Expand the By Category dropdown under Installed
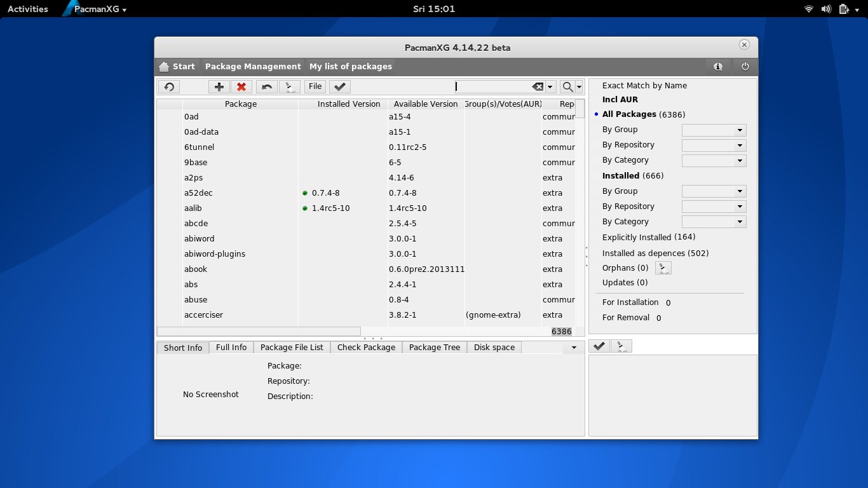 pyautogui.click(x=714, y=222)
